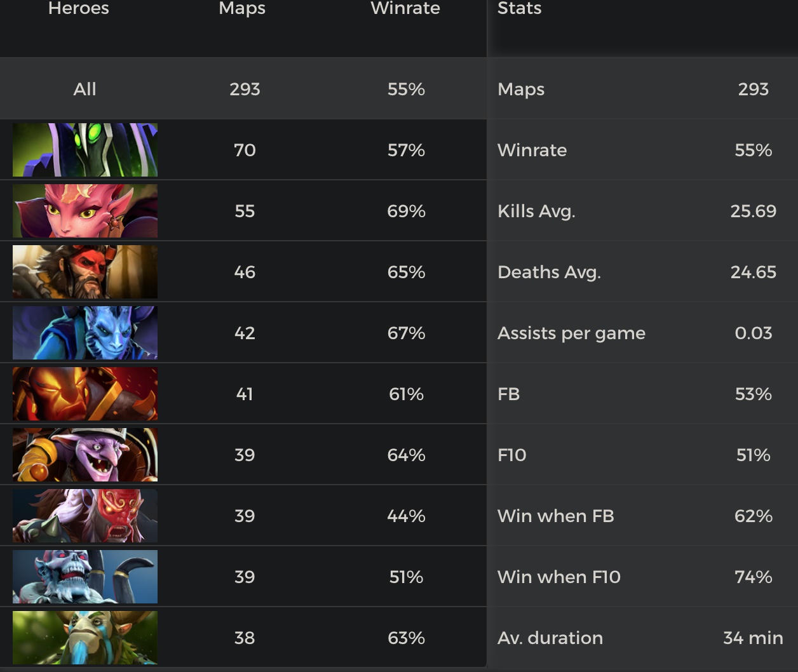Click the Rubick hero portrait
The height and width of the screenshot is (672, 798).
(85, 150)
